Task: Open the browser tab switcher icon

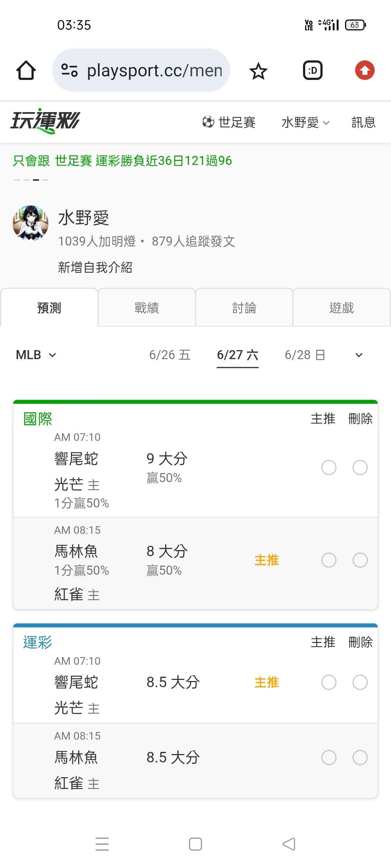Action: tap(312, 71)
